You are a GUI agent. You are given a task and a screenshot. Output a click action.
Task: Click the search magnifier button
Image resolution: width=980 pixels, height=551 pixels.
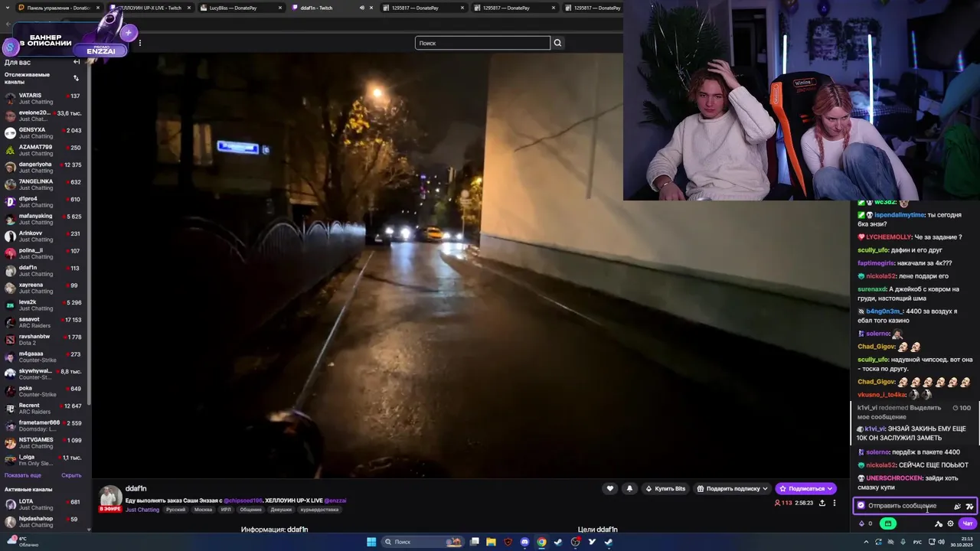[x=557, y=43]
